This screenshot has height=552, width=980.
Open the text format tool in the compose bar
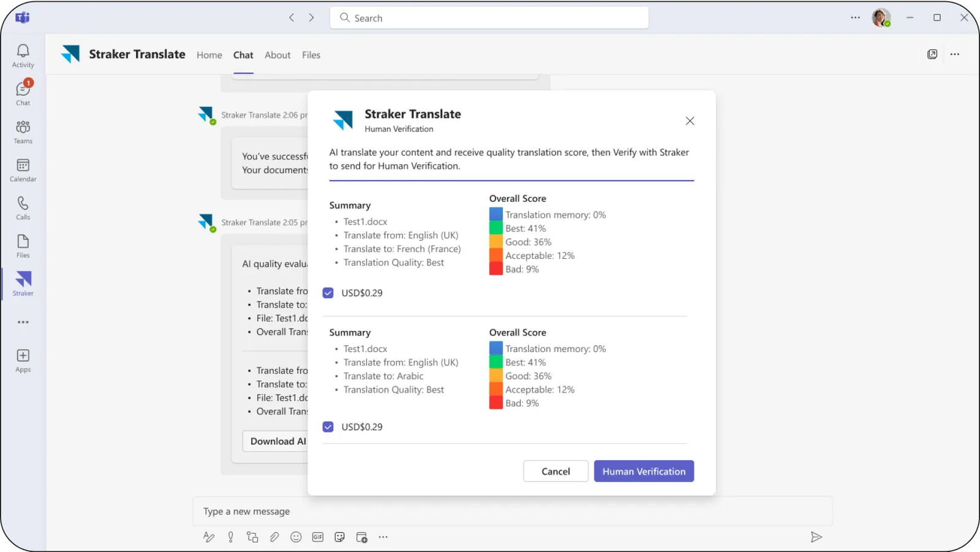coord(209,537)
